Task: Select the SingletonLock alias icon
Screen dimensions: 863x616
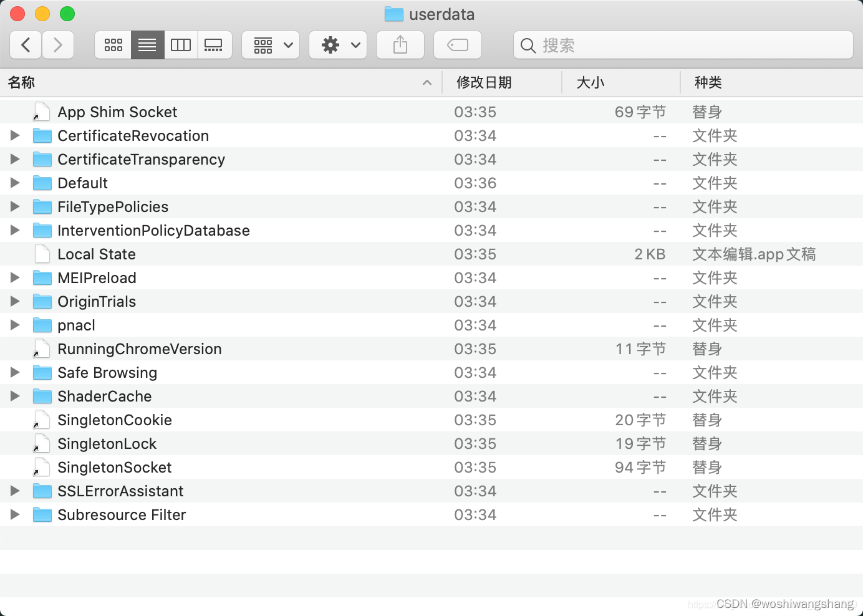Action: [42, 443]
